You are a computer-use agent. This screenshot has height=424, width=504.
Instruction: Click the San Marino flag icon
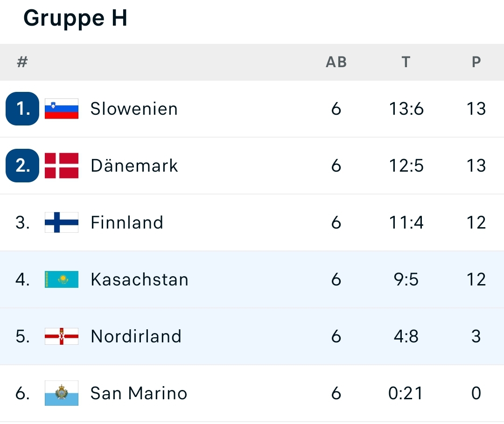62,393
